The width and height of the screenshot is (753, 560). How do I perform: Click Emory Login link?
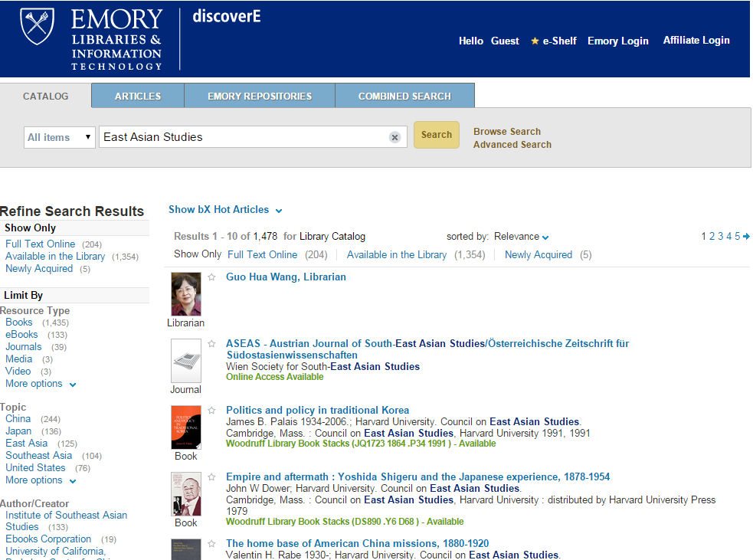tap(617, 41)
